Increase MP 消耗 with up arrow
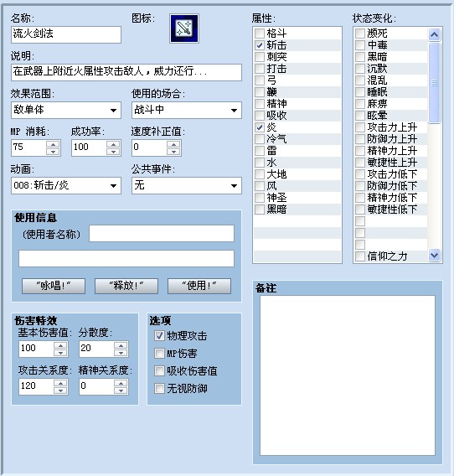The height and width of the screenshot is (476, 454). click(x=53, y=144)
